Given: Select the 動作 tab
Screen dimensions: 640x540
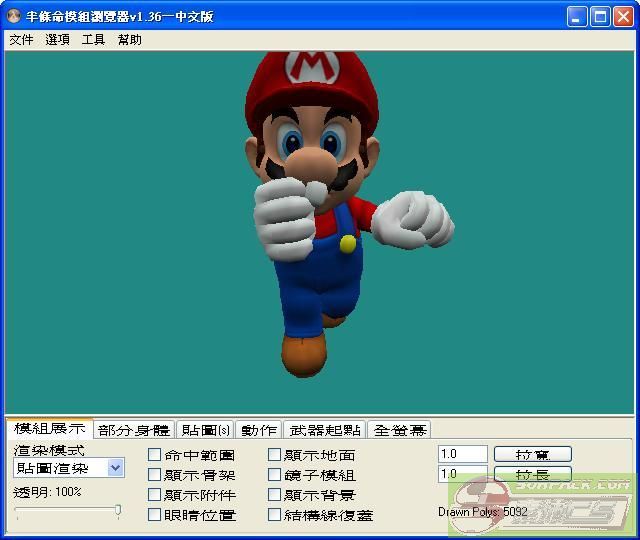Looking at the screenshot, I should pyautogui.click(x=259, y=430).
